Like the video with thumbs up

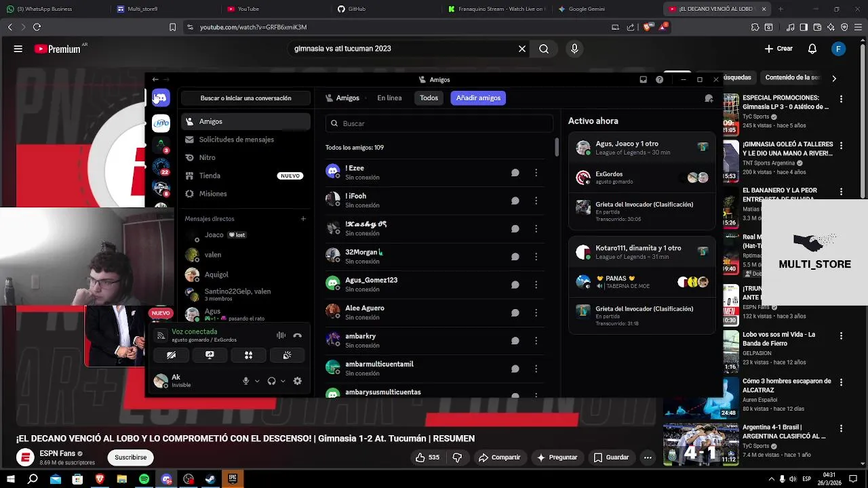(427, 457)
